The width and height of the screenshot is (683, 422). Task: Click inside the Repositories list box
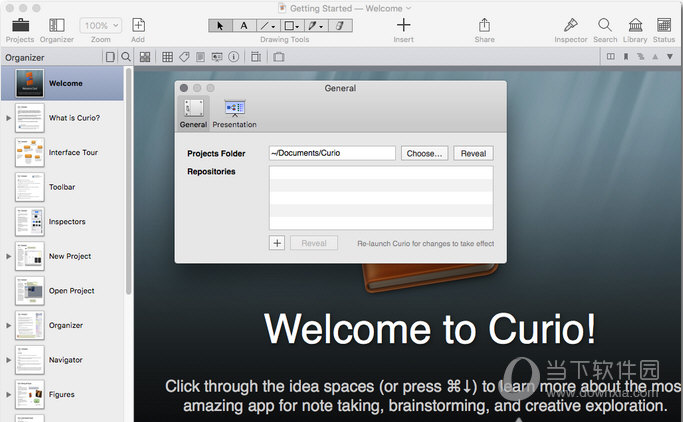[x=381, y=198]
